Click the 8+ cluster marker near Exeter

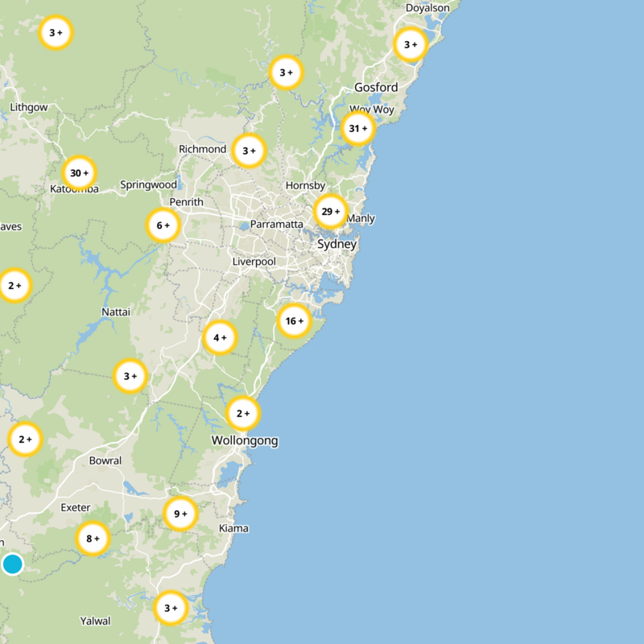[92, 536]
